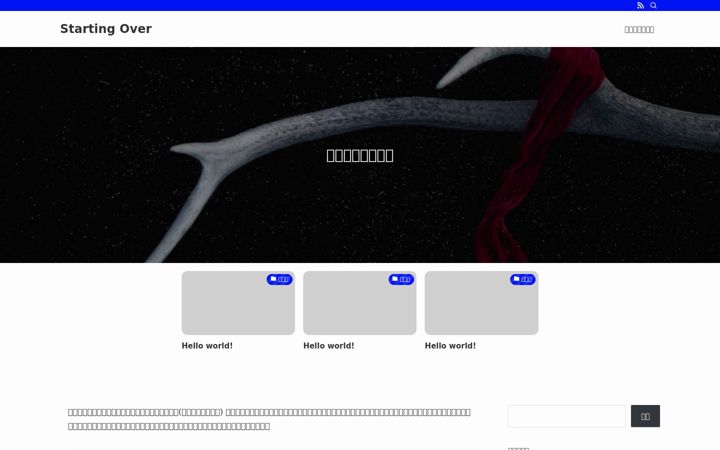Open the leftmost Hello world! post thumbnail

238,303
